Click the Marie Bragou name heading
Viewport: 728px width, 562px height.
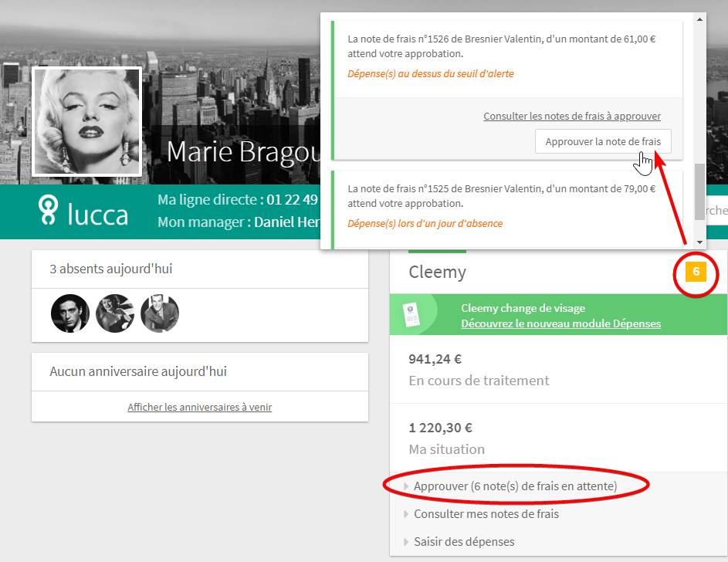click(244, 152)
